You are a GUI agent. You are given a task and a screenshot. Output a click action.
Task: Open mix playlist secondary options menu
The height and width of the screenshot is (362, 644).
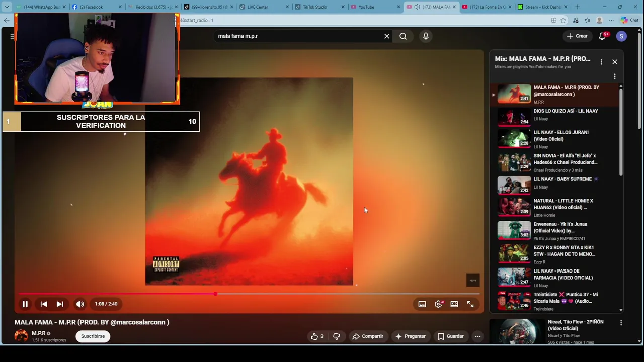coord(614,76)
